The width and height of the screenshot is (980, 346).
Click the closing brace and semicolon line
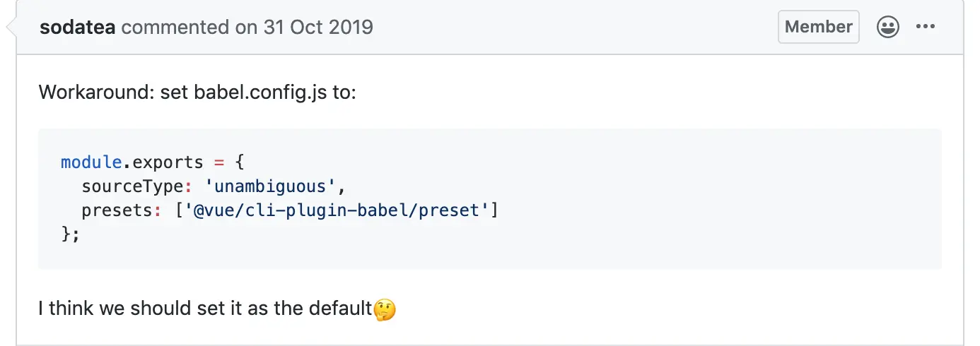click(71, 234)
